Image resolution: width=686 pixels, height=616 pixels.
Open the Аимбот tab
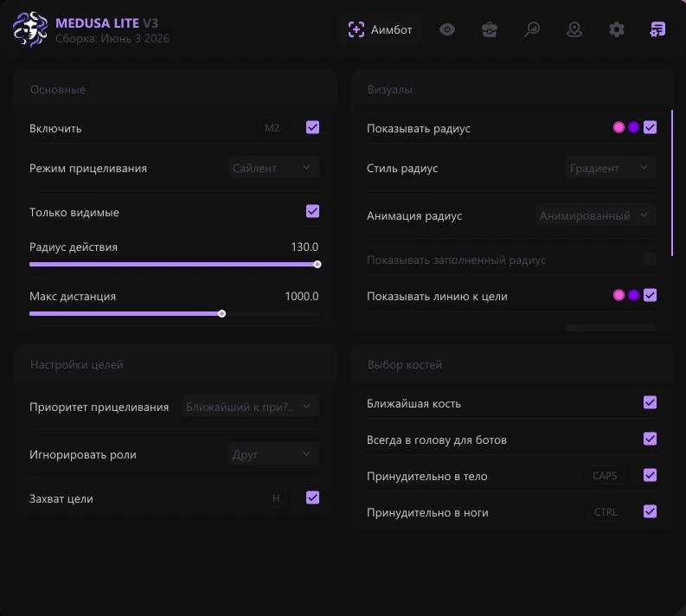380,29
